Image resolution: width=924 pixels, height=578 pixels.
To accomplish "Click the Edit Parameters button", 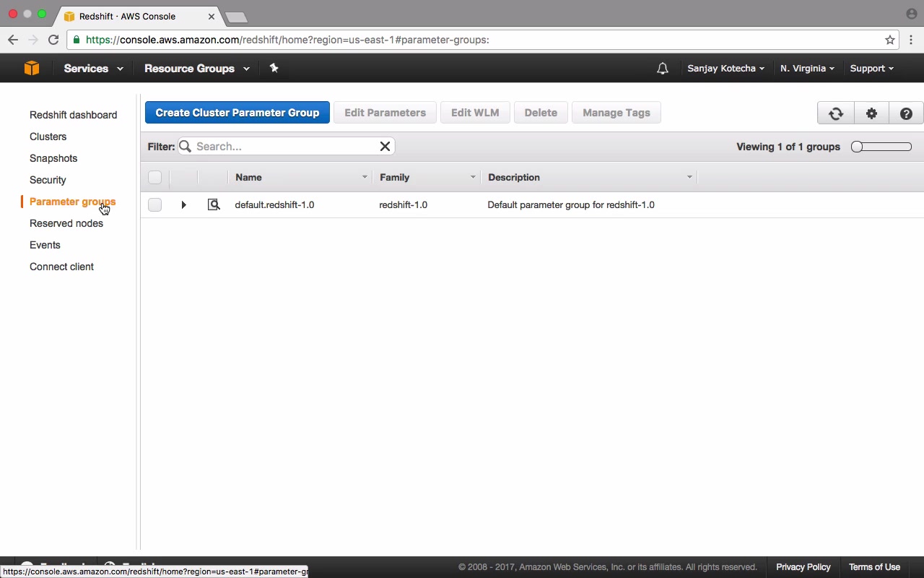I will pos(385,113).
